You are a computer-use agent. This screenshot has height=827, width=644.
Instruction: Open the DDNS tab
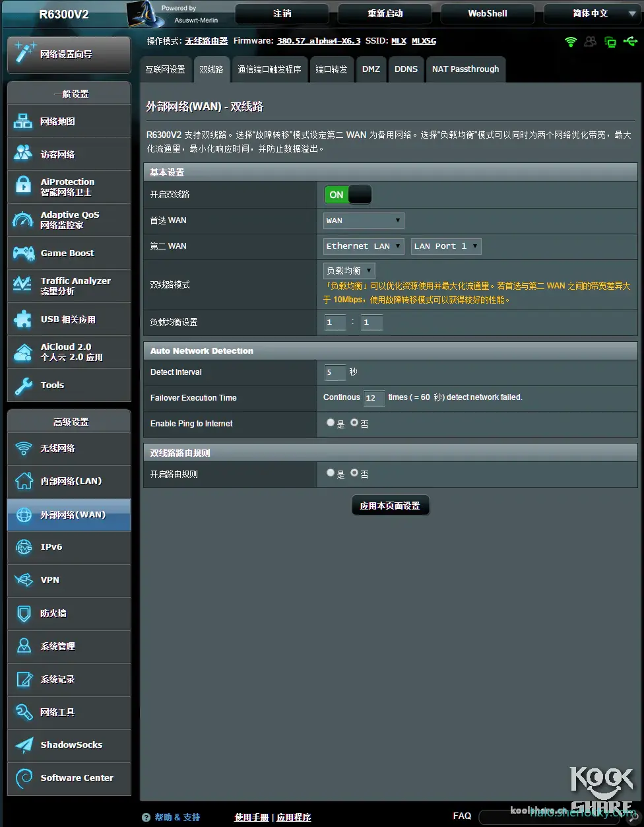[x=406, y=69]
